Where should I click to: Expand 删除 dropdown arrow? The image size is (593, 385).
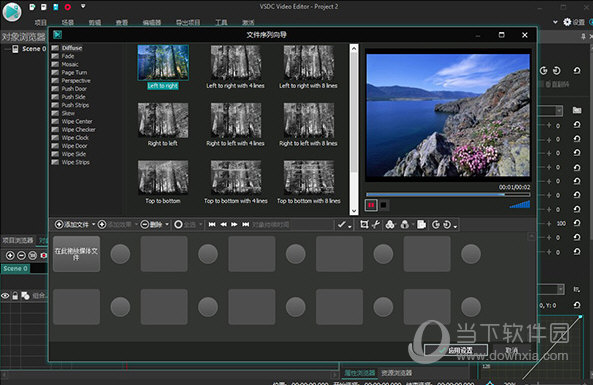(167, 225)
